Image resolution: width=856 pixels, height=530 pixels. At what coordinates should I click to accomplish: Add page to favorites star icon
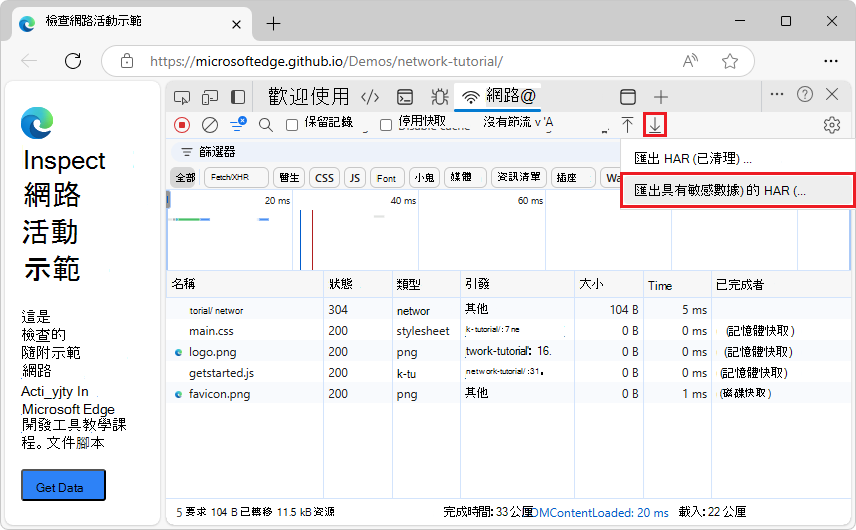[x=729, y=61]
